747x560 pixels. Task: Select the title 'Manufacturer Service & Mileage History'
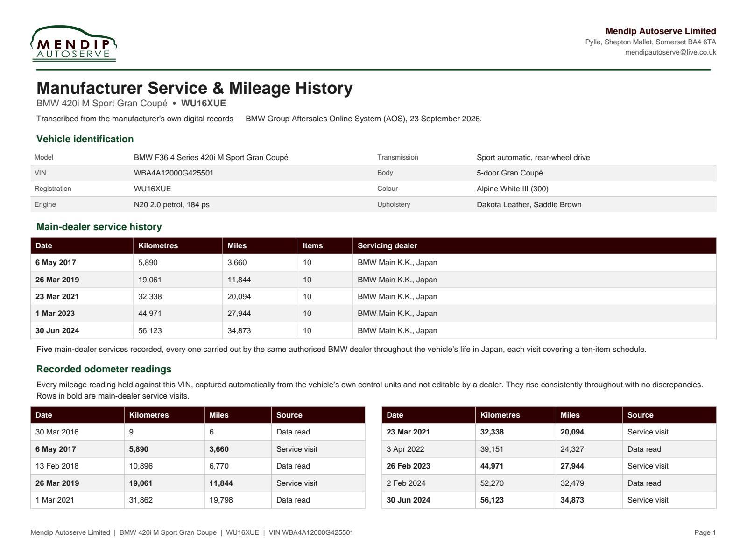[195, 88]
